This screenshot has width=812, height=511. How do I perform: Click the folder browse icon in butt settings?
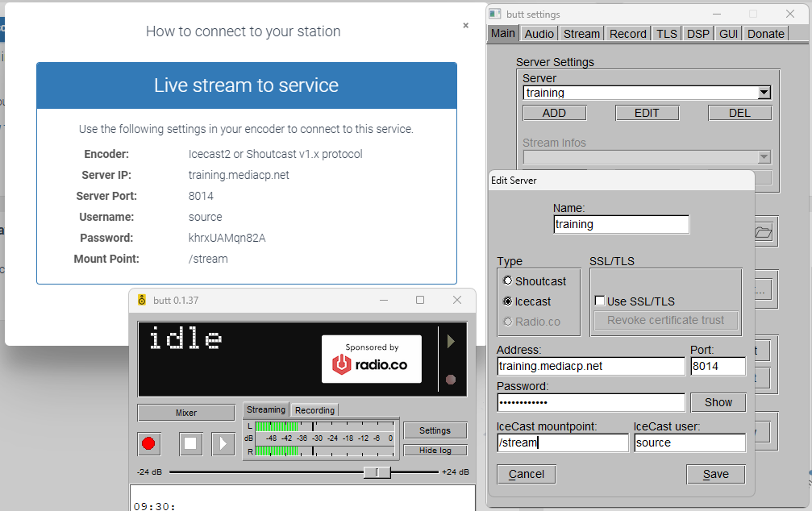764,232
